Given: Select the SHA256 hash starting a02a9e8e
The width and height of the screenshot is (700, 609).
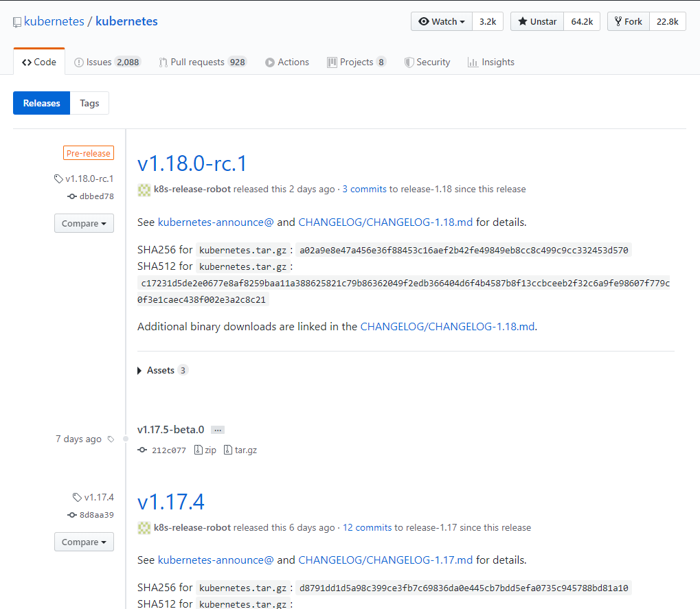Looking at the screenshot, I should click(x=464, y=251).
